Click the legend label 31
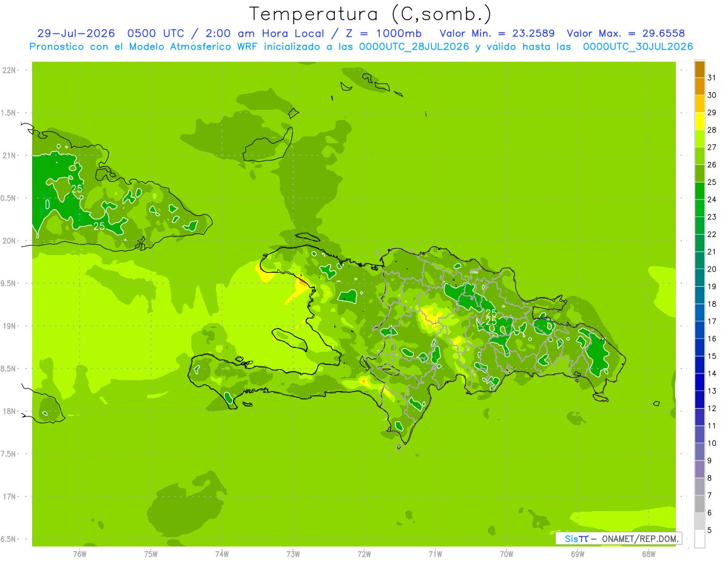This screenshot has width=728, height=562. click(712, 78)
